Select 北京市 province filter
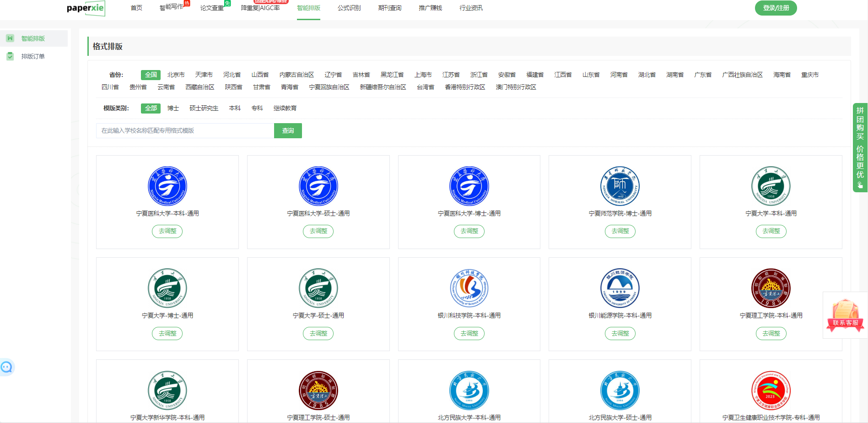The width and height of the screenshot is (868, 423). (x=176, y=75)
